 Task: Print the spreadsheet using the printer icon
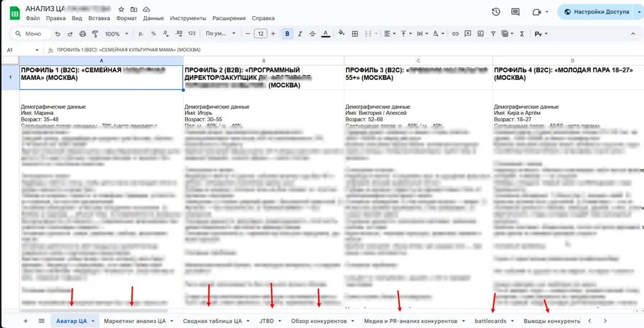[83, 34]
